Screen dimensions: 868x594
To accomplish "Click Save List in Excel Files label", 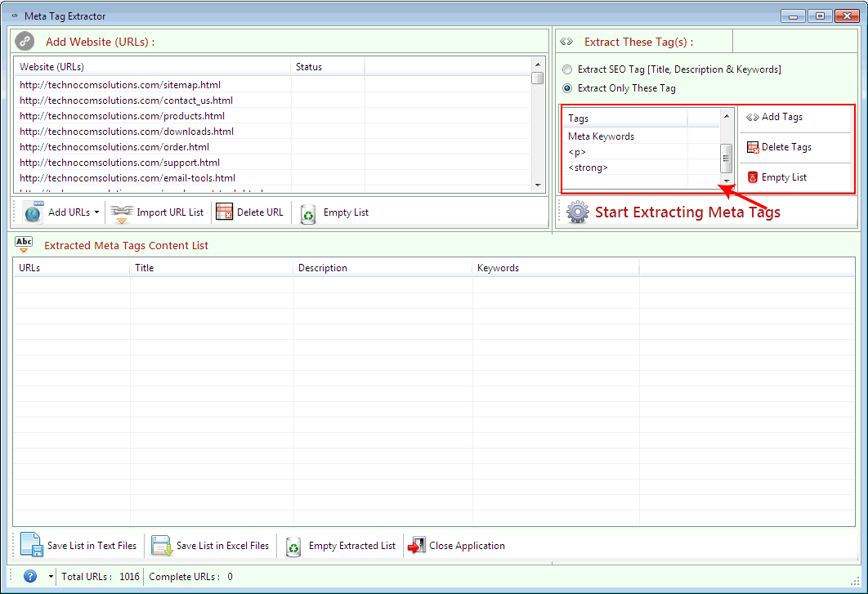I will coord(222,546).
